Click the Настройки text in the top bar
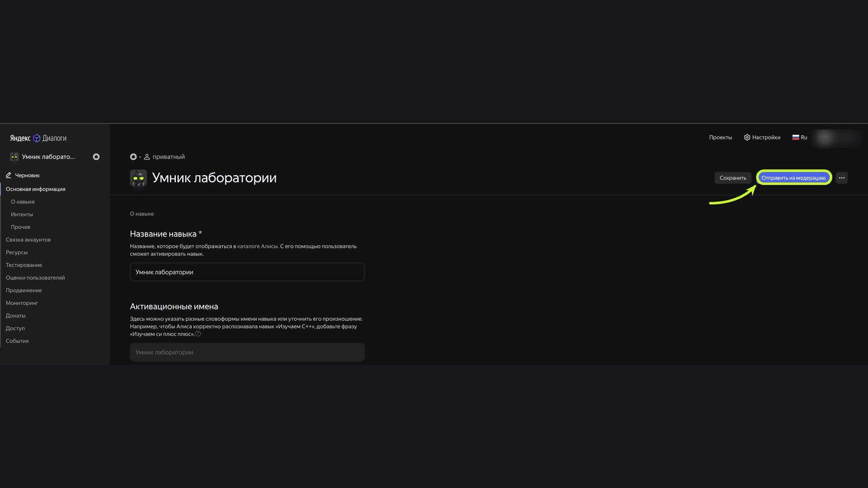 766,137
